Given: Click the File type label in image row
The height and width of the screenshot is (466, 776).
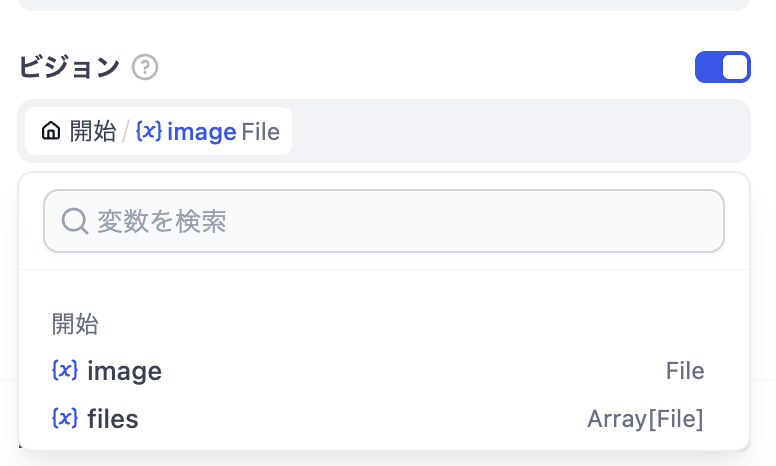Looking at the screenshot, I should point(685,372).
